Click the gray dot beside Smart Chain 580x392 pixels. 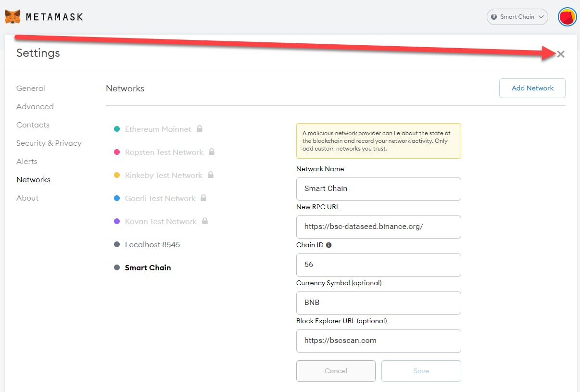(116, 267)
